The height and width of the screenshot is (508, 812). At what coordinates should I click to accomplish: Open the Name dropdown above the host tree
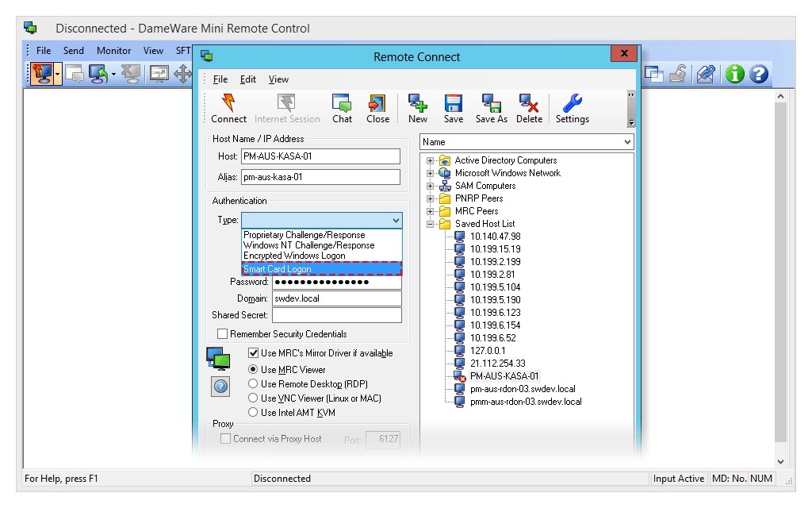pyautogui.click(x=627, y=140)
